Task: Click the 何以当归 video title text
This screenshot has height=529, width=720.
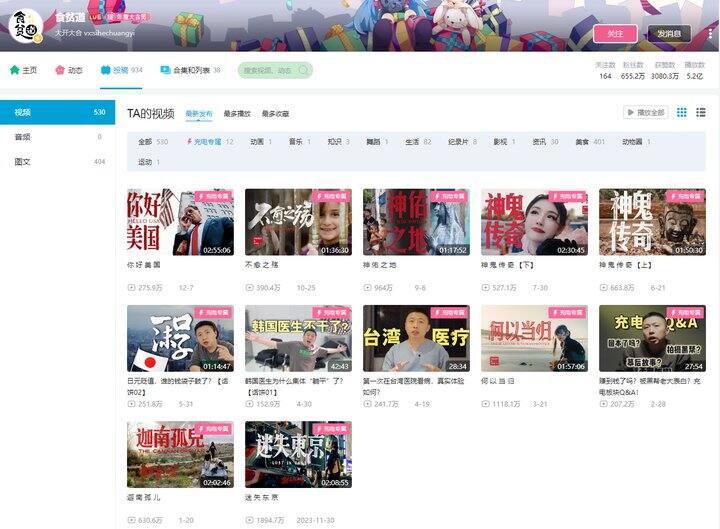Action: pos(498,381)
